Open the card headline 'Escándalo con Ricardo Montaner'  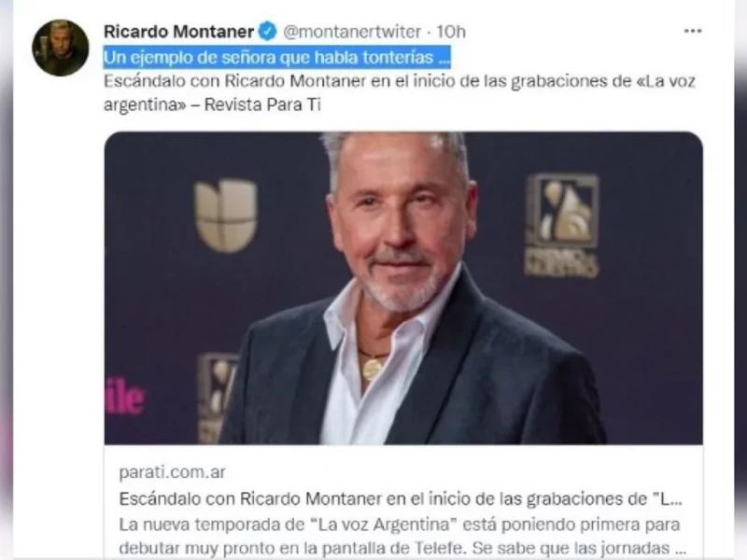click(x=401, y=499)
